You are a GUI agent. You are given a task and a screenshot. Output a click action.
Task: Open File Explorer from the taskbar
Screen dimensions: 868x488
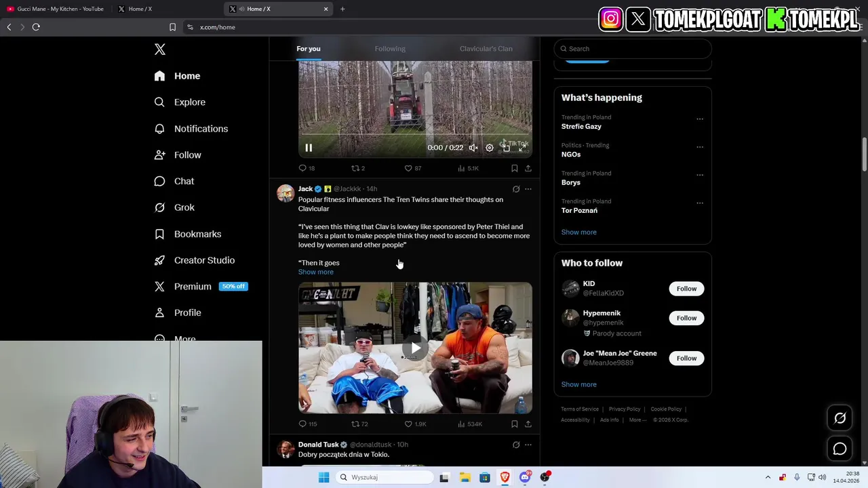[465, 477]
